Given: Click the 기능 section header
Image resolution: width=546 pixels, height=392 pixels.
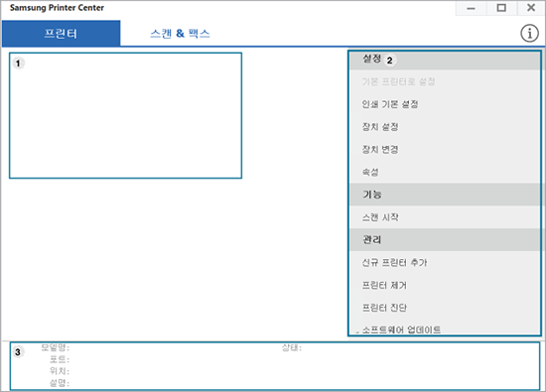Looking at the screenshot, I should [x=445, y=195].
